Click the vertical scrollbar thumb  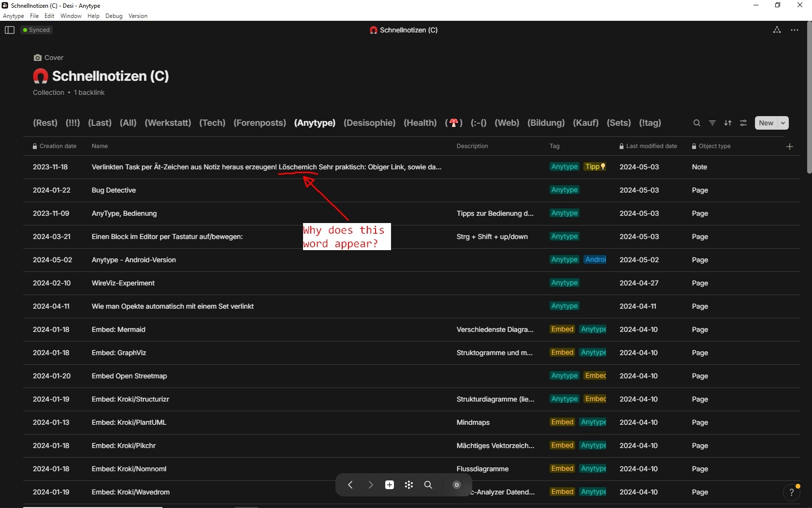809,97
